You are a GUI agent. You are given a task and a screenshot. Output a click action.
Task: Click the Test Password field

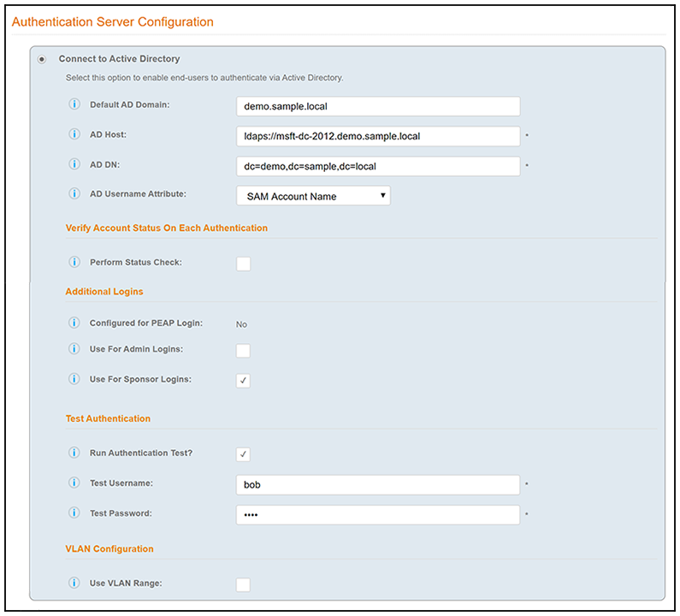(x=378, y=515)
